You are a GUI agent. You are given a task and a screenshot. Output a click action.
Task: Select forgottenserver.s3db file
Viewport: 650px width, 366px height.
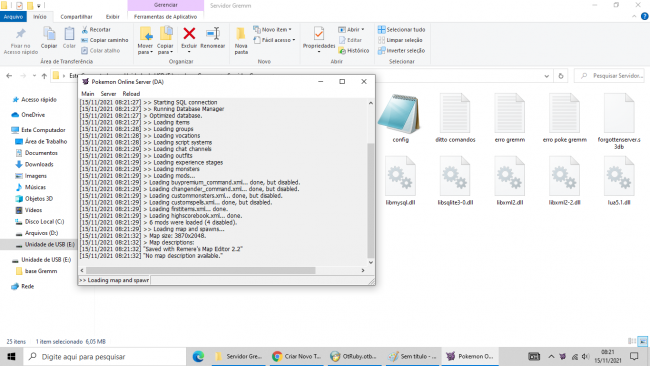(619, 121)
